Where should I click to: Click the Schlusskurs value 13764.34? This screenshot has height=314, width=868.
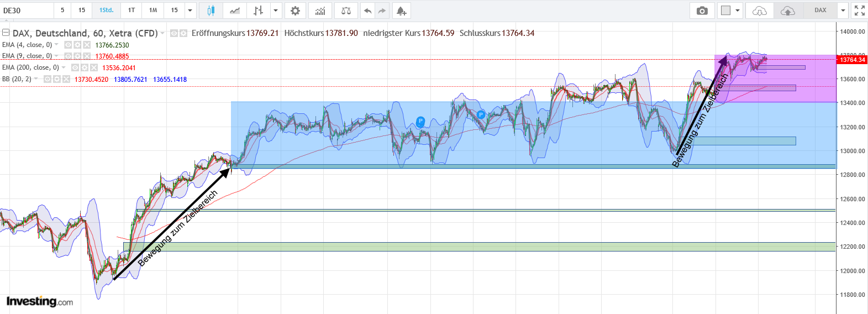pos(518,33)
